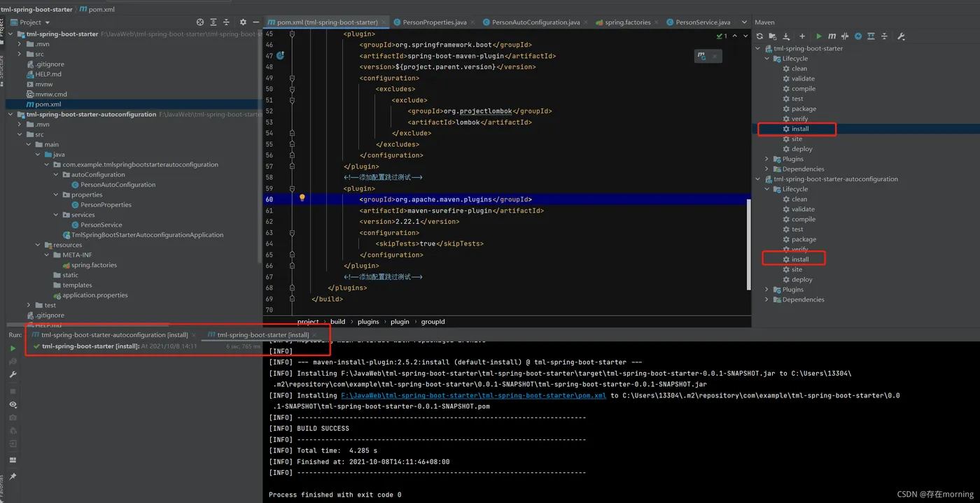Click inspection widget checkmark in editor

(x=722, y=36)
